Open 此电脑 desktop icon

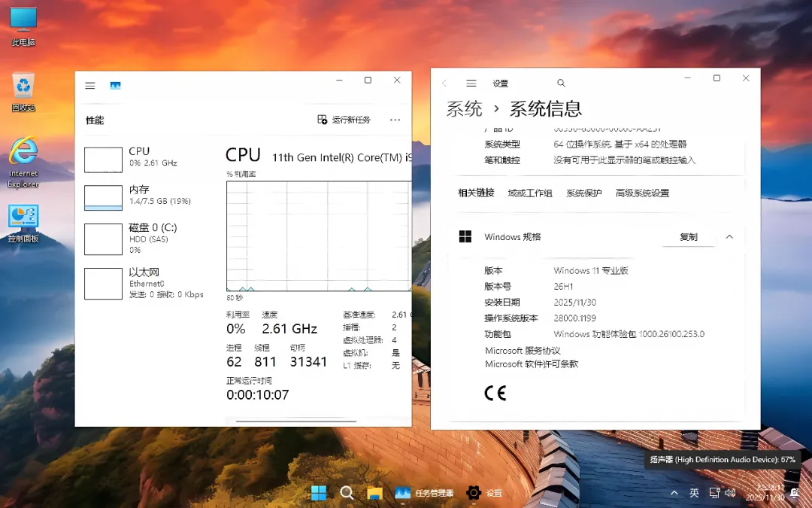pos(23,27)
